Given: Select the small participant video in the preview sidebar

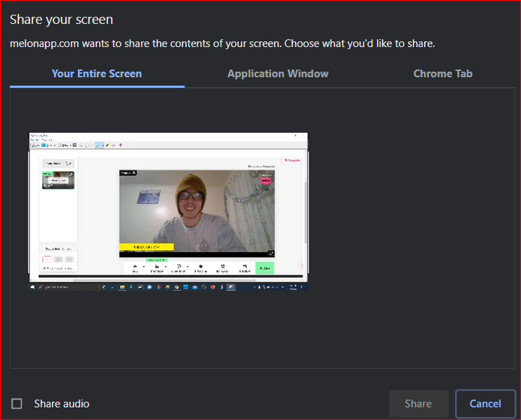Looking at the screenshot, I should (58, 180).
